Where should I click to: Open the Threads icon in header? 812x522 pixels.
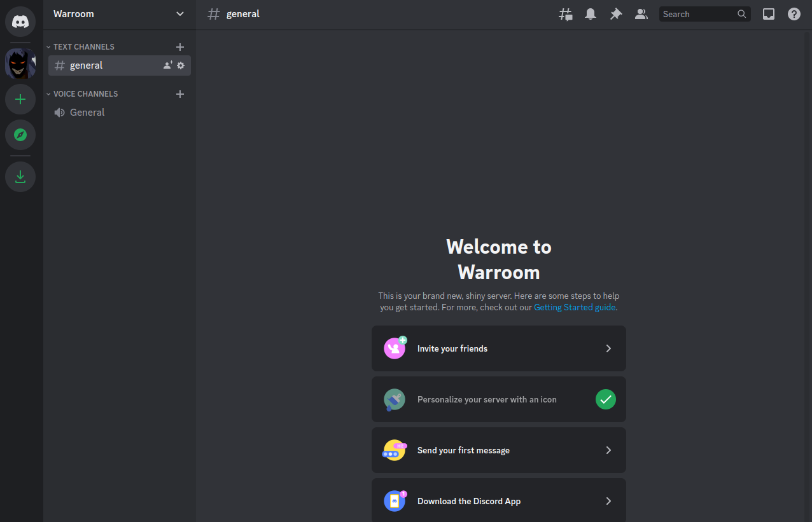(565, 14)
